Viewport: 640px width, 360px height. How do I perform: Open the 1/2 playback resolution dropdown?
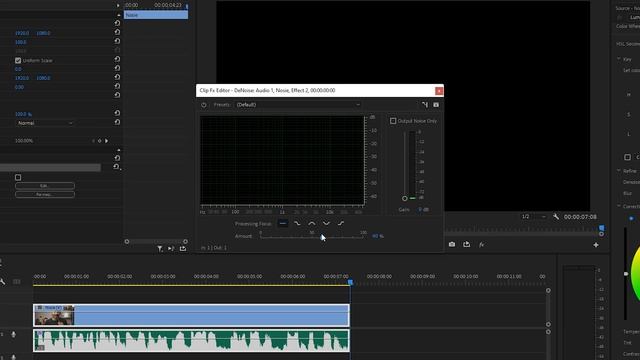(533, 217)
